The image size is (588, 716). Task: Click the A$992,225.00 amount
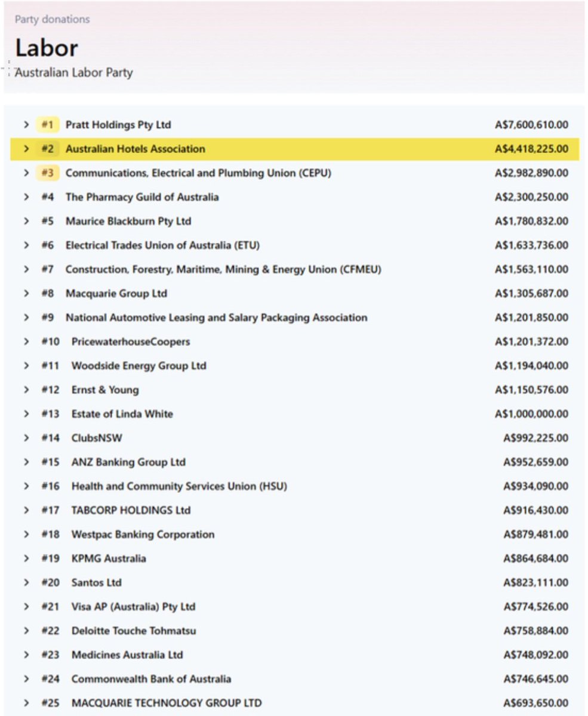(x=536, y=438)
